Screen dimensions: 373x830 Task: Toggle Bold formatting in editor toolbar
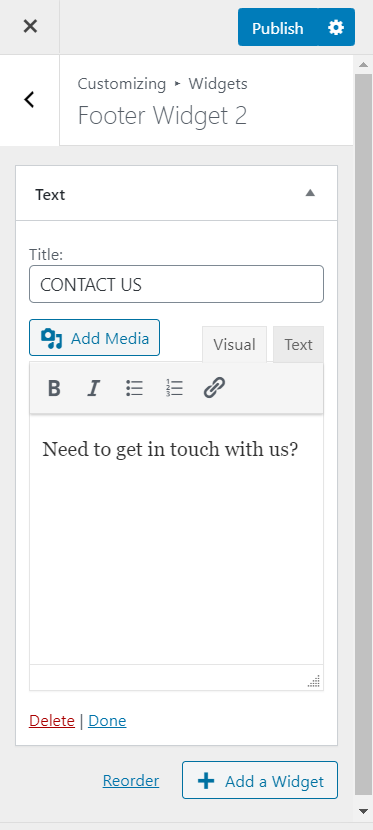(54, 388)
